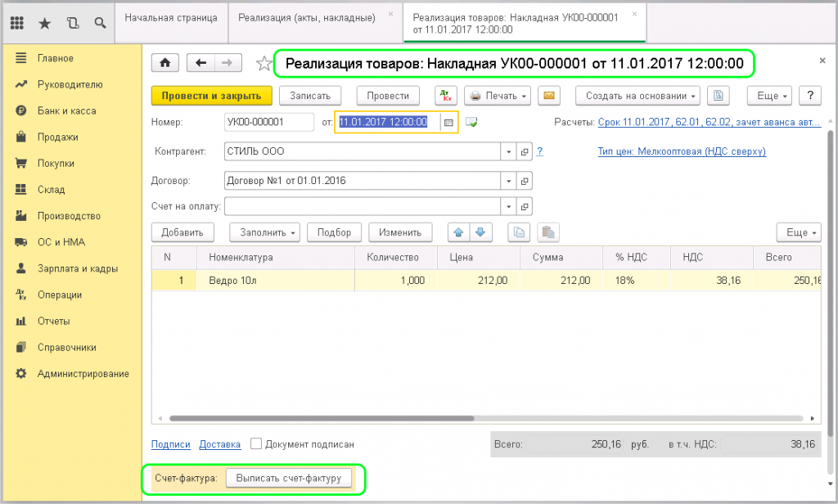Expand the Контрагент dropdown list
This screenshot has width=838, height=504.
tap(509, 152)
